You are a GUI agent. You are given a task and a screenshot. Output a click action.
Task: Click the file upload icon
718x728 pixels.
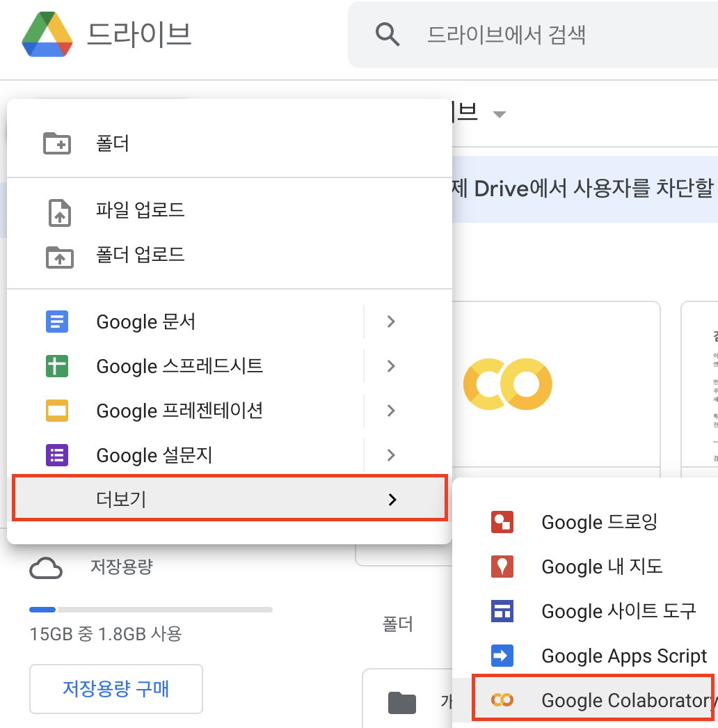60,212
